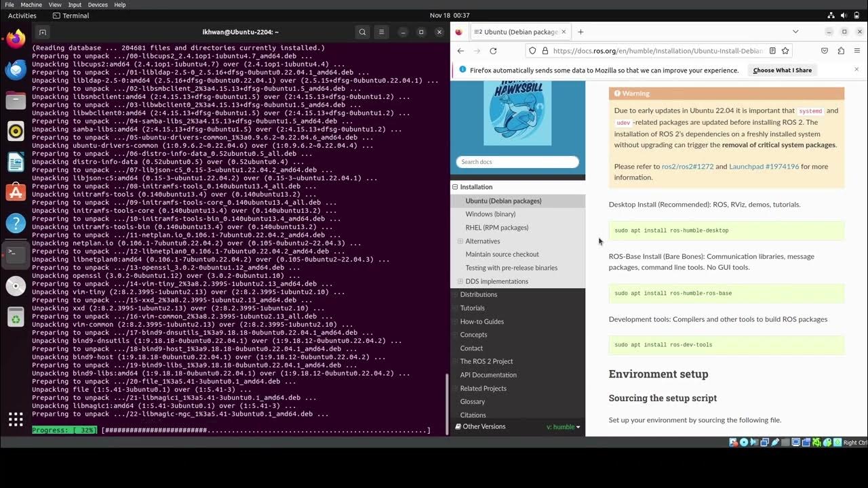Open the VirtualBox Help menu
This screenshot has width=868, height=488.
[x=120, y=5]
